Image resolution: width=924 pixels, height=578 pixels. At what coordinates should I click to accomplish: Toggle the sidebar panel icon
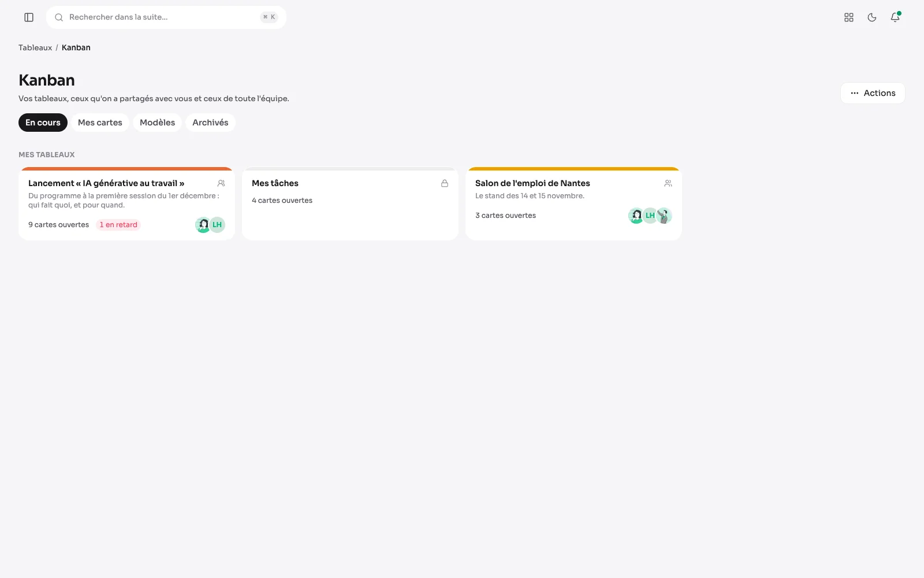[x=29, y=17]
